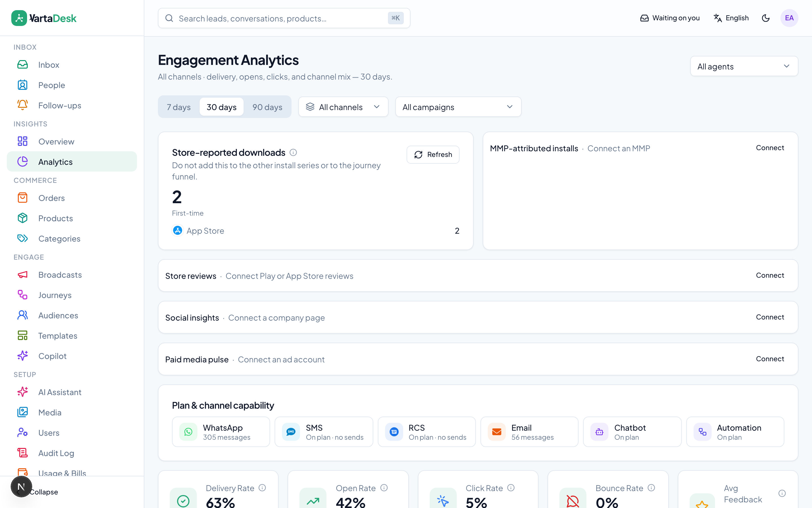The height and width of the screenshot is (508, 812).
Task: Open Users in the sidebar
Action: [x=72, y=433]
